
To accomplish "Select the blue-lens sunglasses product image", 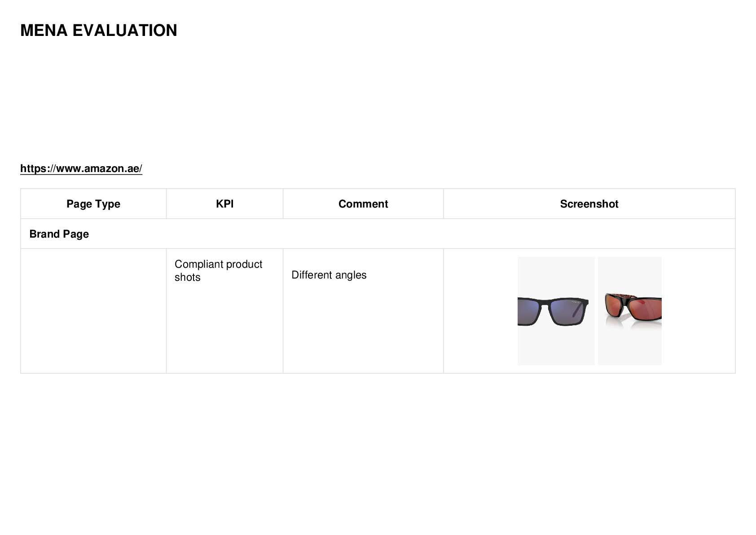I will (x=556, y=311).
